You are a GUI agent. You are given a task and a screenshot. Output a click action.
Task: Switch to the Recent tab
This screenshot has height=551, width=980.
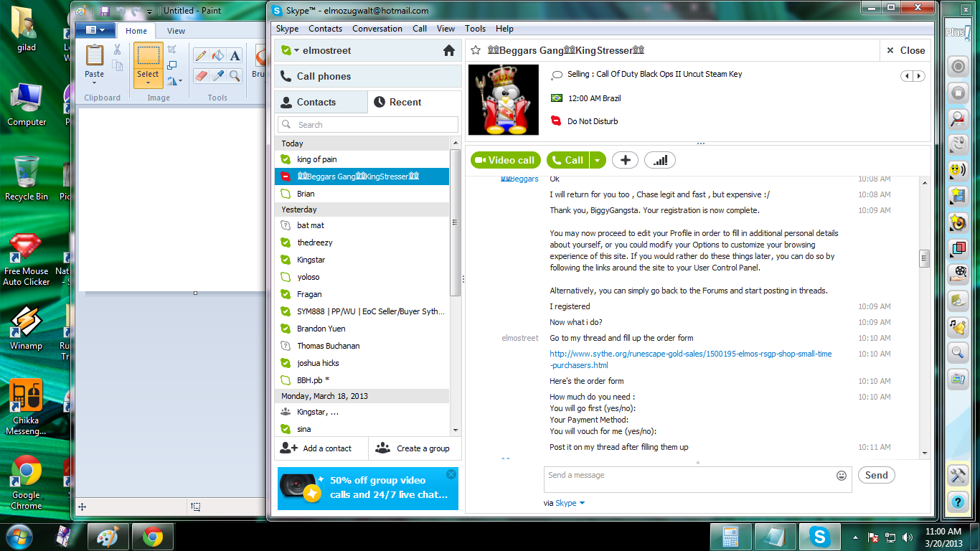414,102
